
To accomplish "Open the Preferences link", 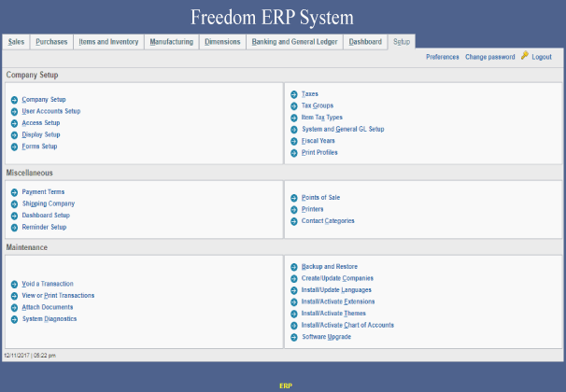I will [x=442, y=57].
